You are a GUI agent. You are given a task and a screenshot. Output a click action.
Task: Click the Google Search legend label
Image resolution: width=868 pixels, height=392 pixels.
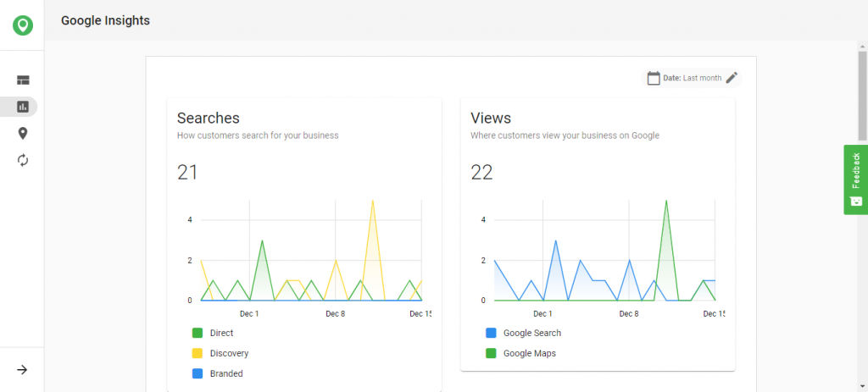click(532, 333)
